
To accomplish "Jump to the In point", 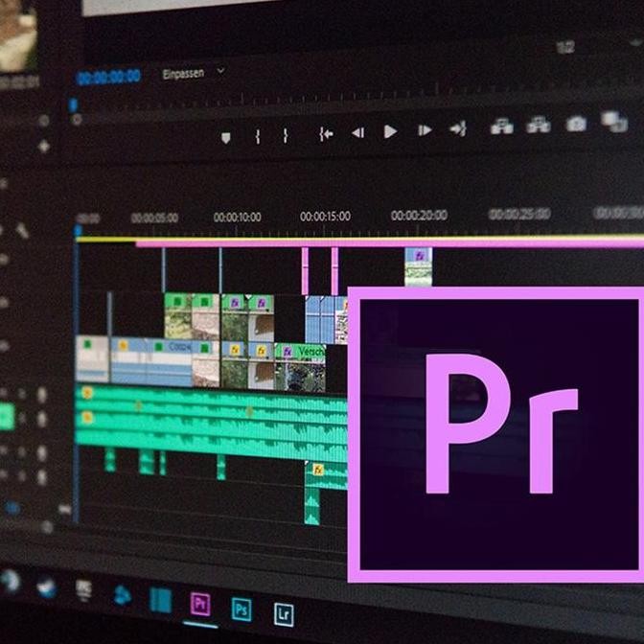I will [326, 134].
